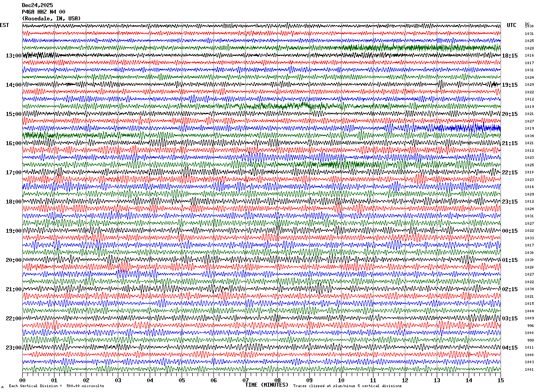The width and height of the screenshot is (536, 392).
Task: Click DC offset value '1003'
Action: [x=529, y=362]
